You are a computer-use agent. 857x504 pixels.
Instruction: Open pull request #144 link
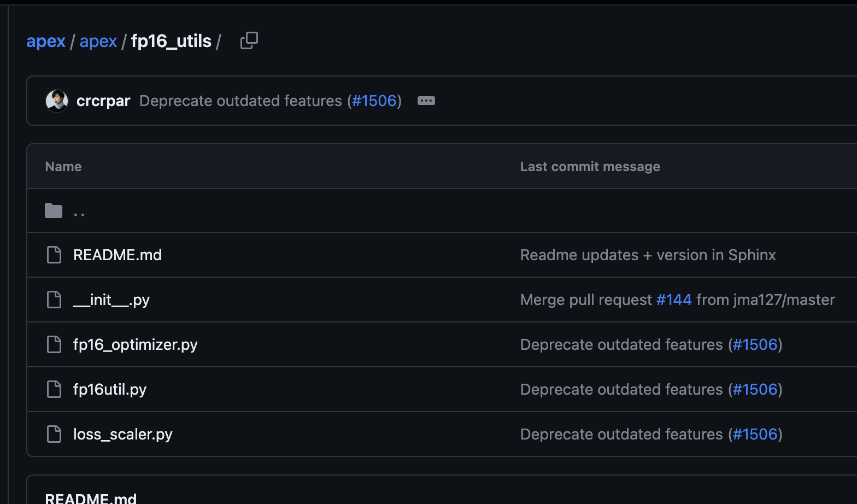[674, 300]
